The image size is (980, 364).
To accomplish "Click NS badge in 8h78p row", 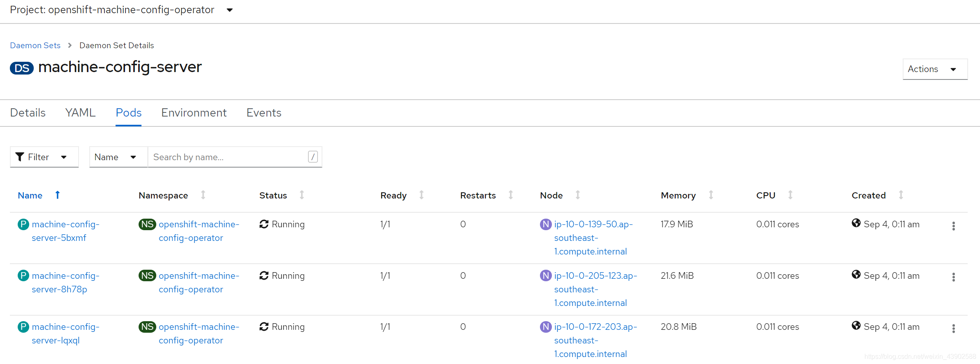I will click(x=147, y=275).
